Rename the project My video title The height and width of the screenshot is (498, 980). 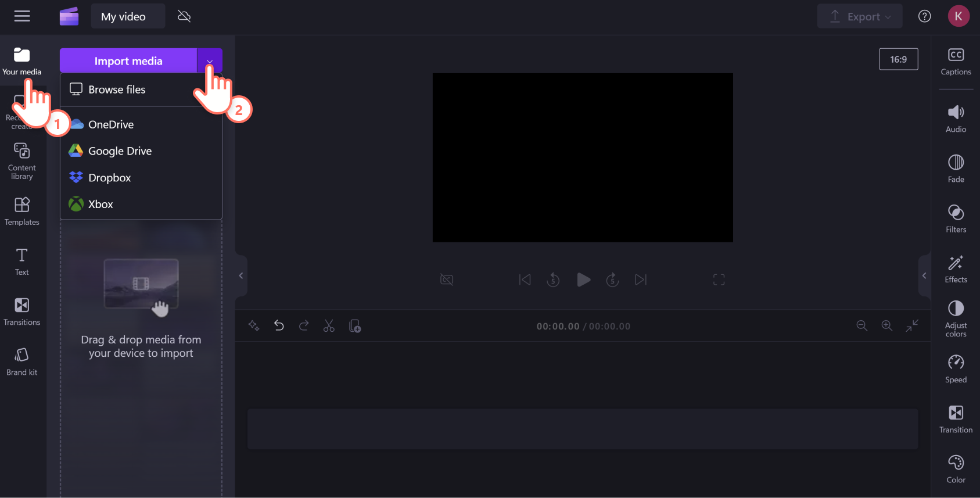click(x=128, y=16)
